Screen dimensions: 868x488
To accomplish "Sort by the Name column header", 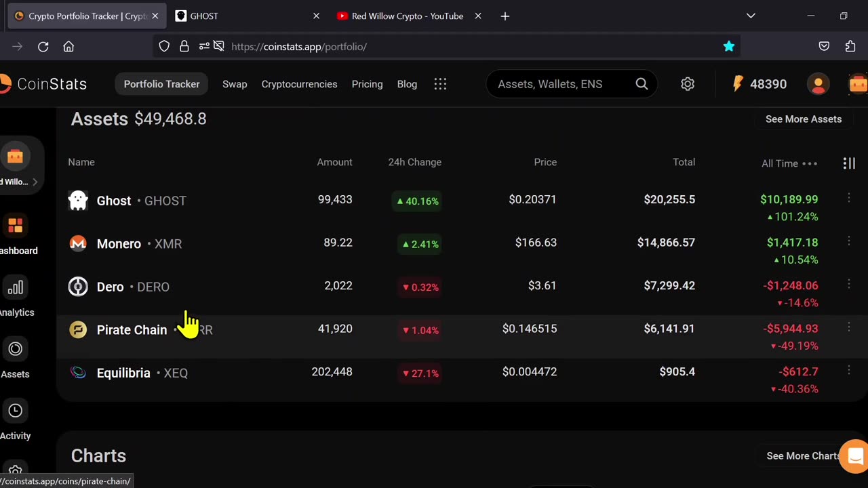I will tap(81, 162).
